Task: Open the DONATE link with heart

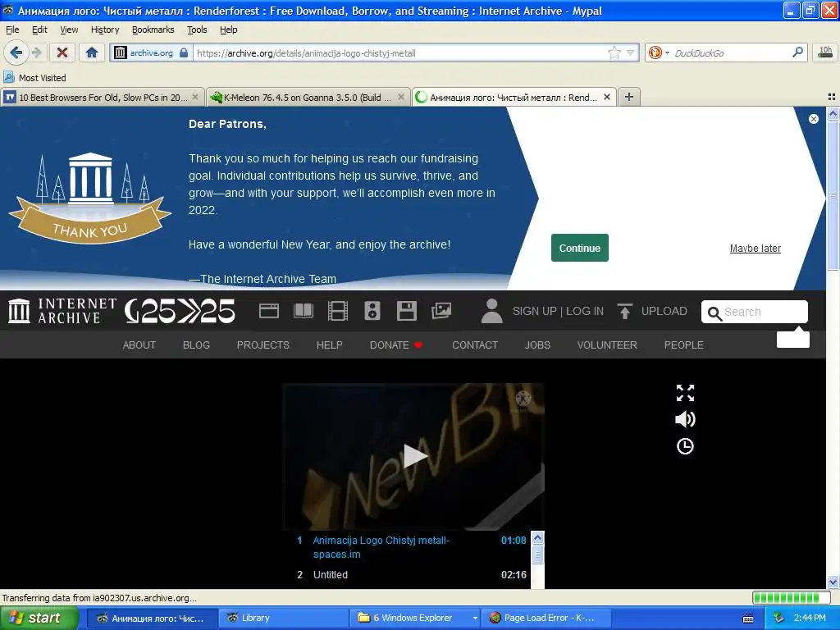Action: click(x=396, y=345)
